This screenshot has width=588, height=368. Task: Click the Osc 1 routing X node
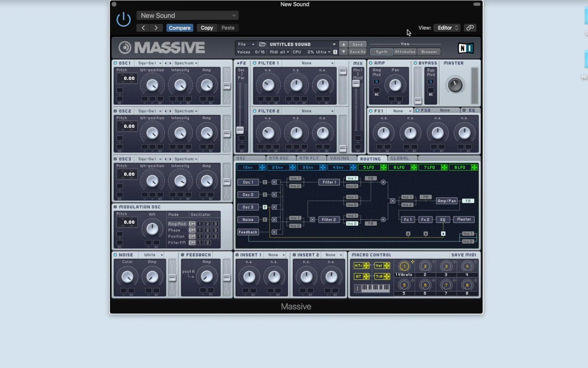coord(274,182)
